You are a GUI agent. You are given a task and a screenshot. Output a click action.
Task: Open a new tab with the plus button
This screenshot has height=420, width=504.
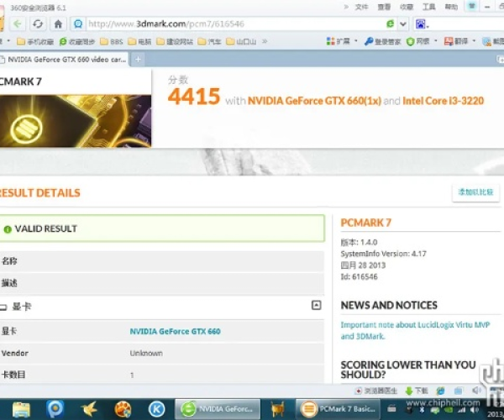138,60
